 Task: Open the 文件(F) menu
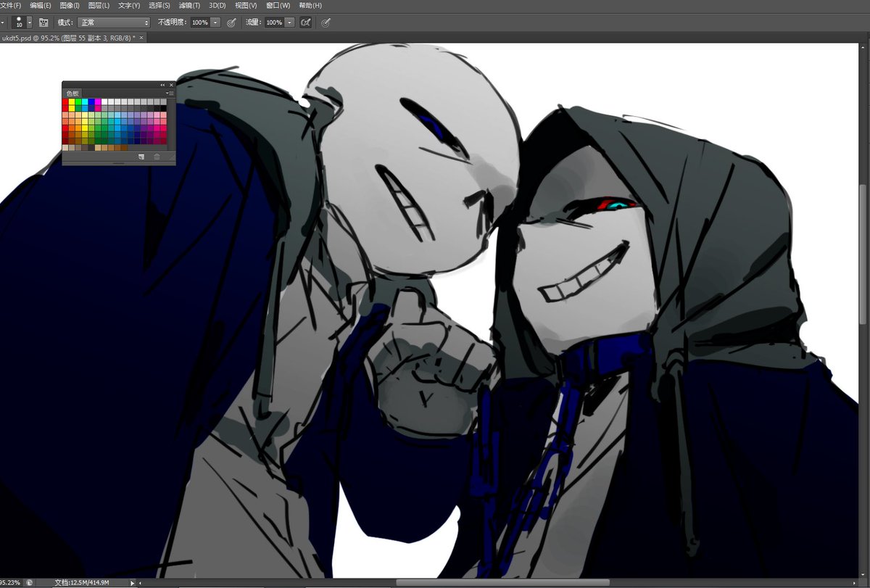tap(11, 5)
